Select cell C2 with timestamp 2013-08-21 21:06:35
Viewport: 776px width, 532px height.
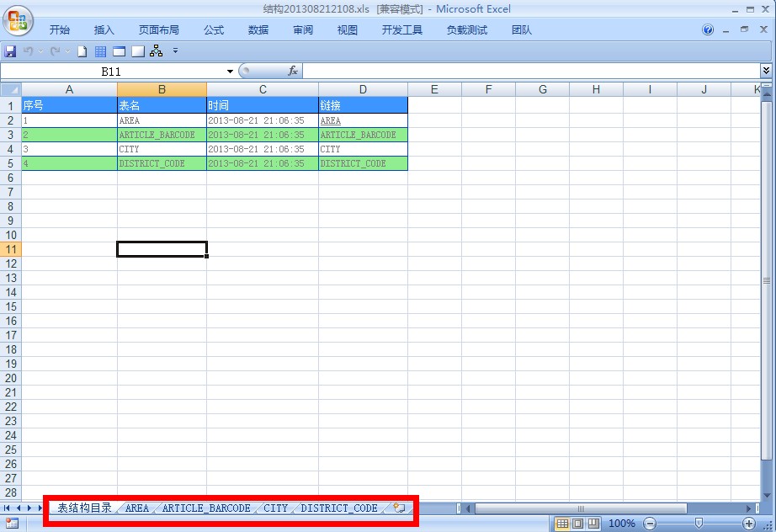coord(263,120)
